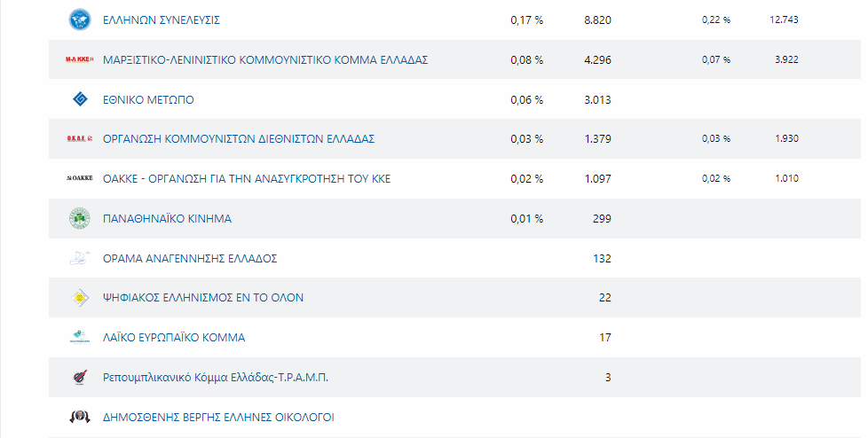The height and width of the screenshot is (438, 868).
Task: Click the ΠΑΝΑΘΗΝΑΪΚΟ ΚΙΝΗΜΑ party name
Action: [167, 218]
